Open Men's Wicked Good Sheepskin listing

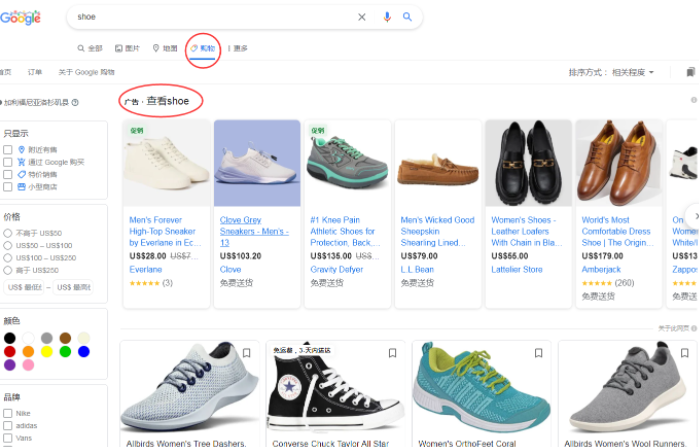tap(437, 231)
